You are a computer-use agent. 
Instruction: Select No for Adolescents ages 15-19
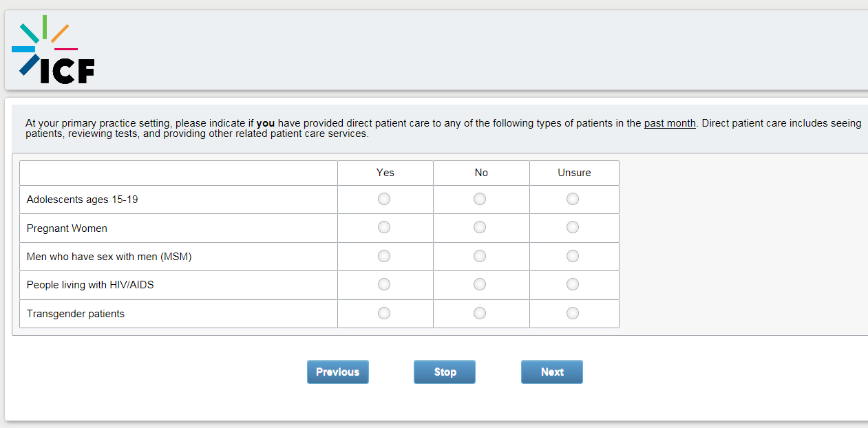point(480,199)
